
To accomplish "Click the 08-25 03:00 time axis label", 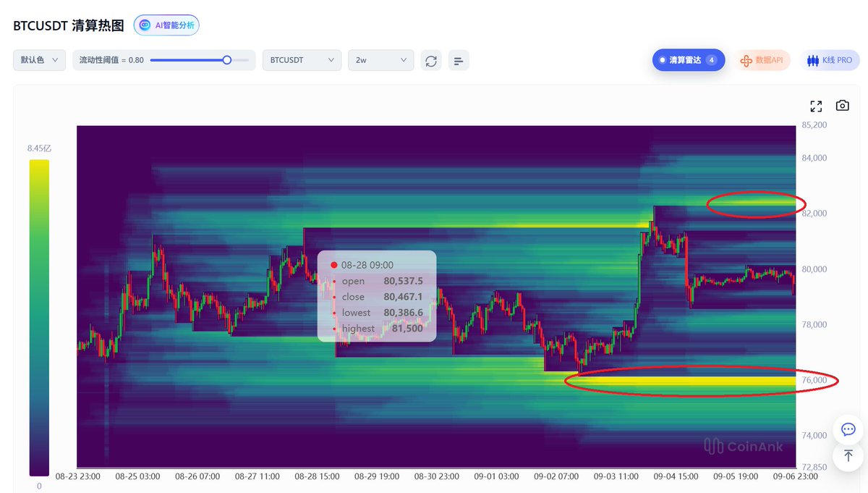I will 137,477.
